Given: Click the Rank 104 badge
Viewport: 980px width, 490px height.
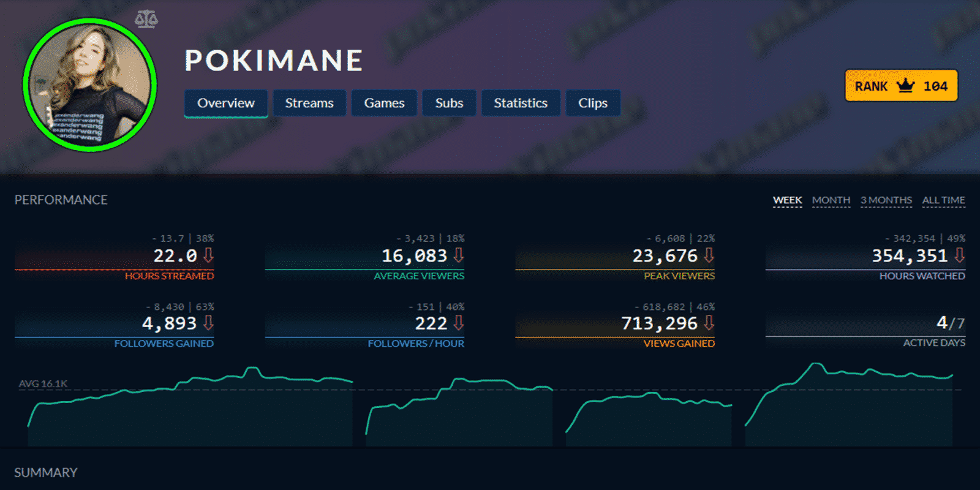Looking at the screenshot, I should coord(902,86).
